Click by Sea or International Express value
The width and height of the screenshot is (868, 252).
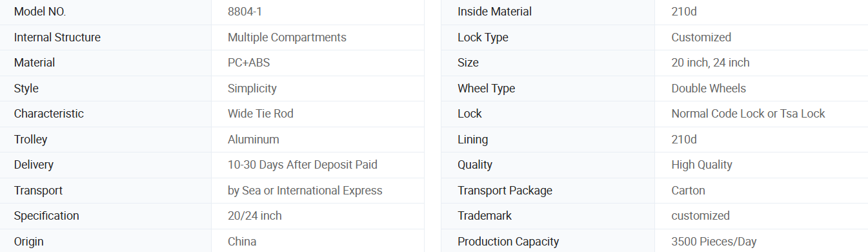[x=305, y=191]
